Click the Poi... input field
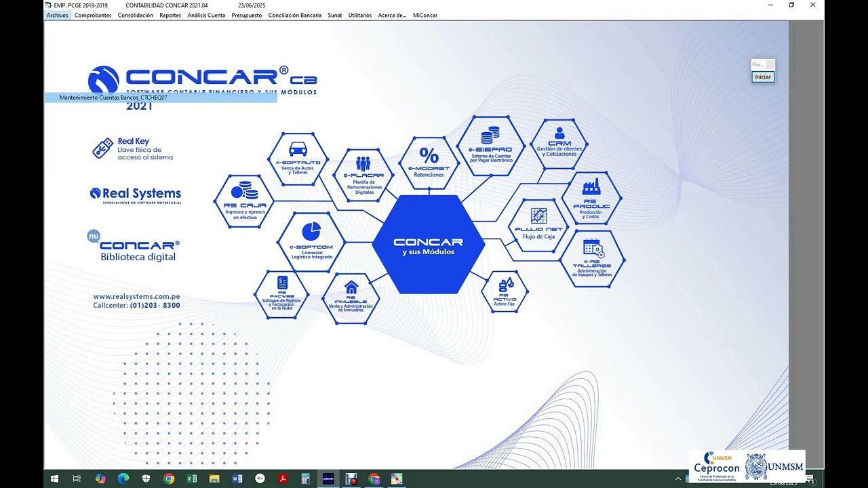Viewport: 868px width, 488px height. [x=763, y=64]
